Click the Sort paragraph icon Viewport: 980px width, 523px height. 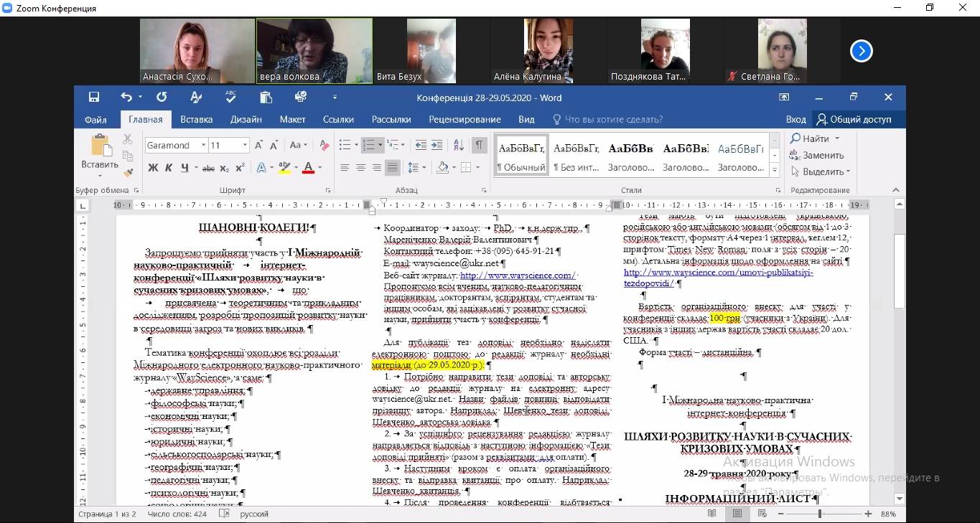tap(459, 146)
